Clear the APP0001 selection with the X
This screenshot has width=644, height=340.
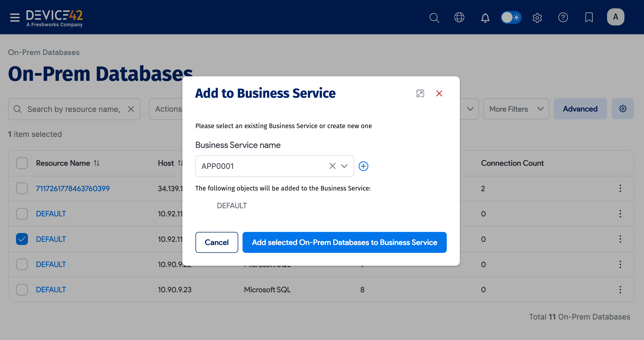pos(332,166)
